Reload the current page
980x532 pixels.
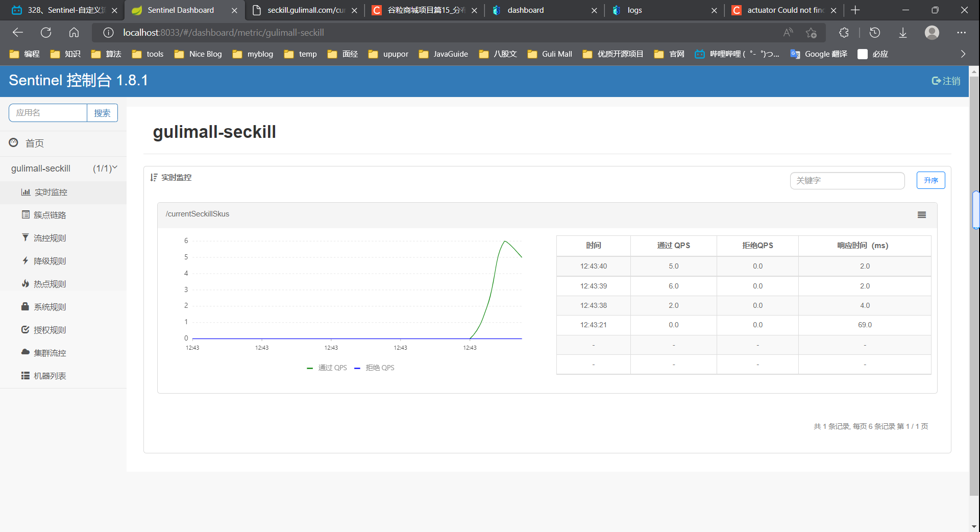(46, 33)
